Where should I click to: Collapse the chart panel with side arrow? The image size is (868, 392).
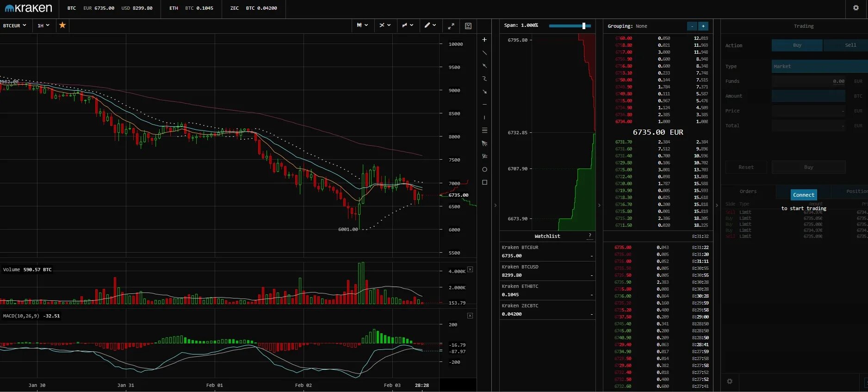point(496,205)
